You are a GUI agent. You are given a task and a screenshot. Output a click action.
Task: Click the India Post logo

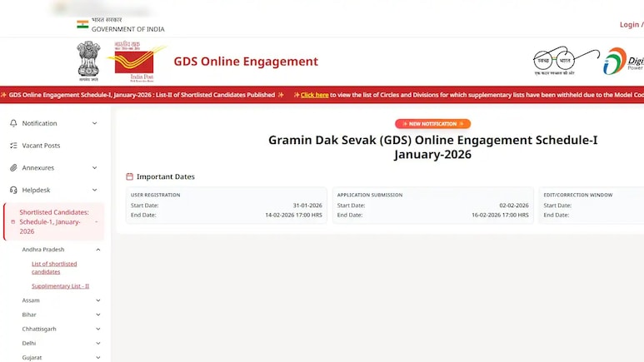tap(137, 61)
